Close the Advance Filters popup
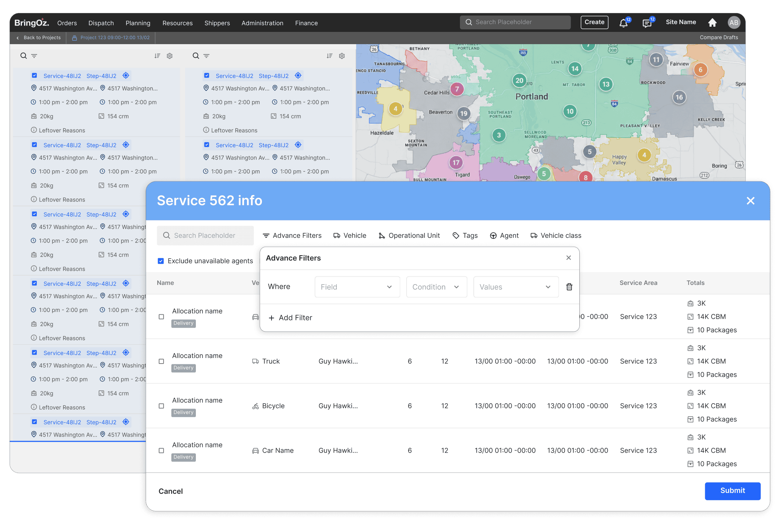This screenshot has width=779, height=532. coord(568,257)
